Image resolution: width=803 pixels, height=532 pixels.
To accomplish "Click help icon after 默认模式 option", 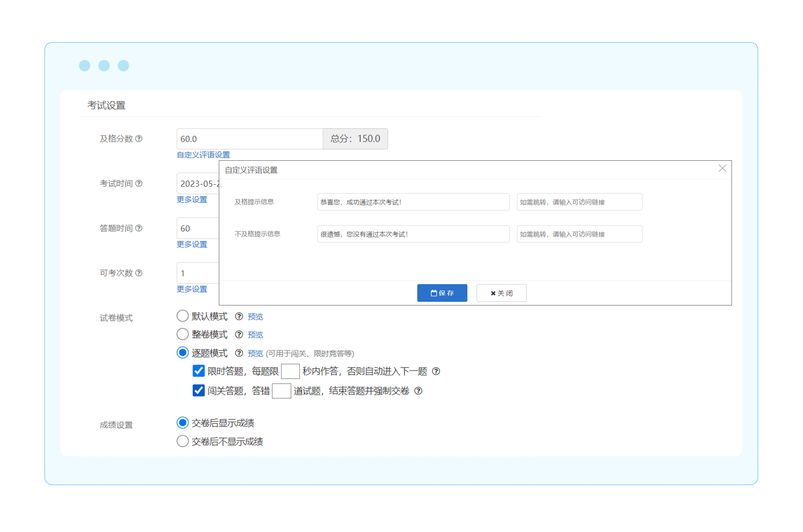I will click(239, 316).
